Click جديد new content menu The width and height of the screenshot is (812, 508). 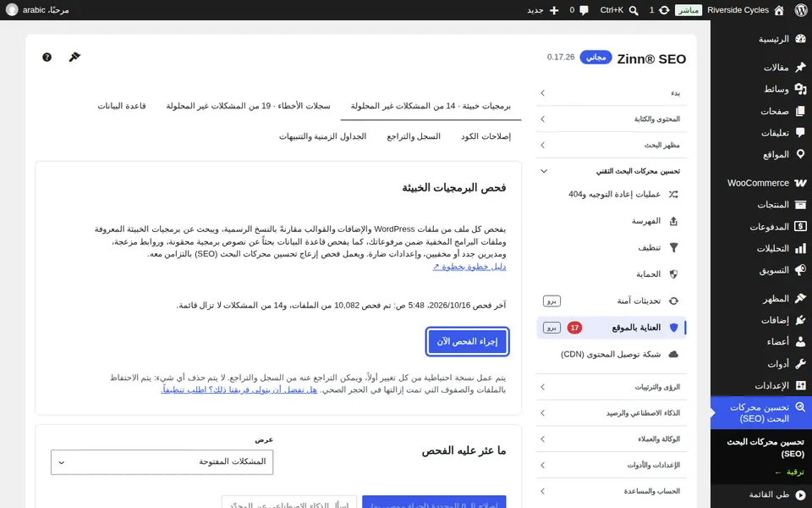point(543,10)
